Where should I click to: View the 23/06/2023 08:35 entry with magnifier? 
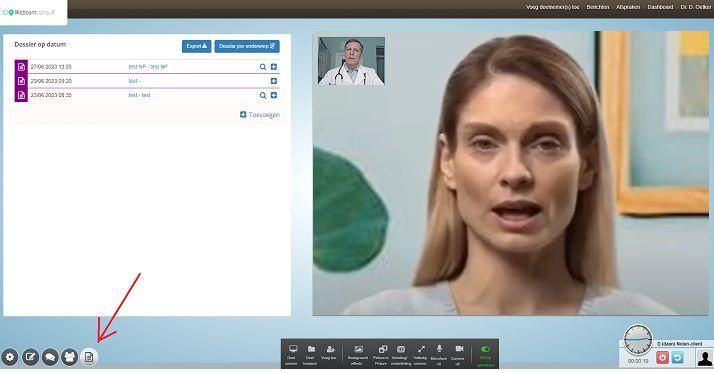(263, 95)
